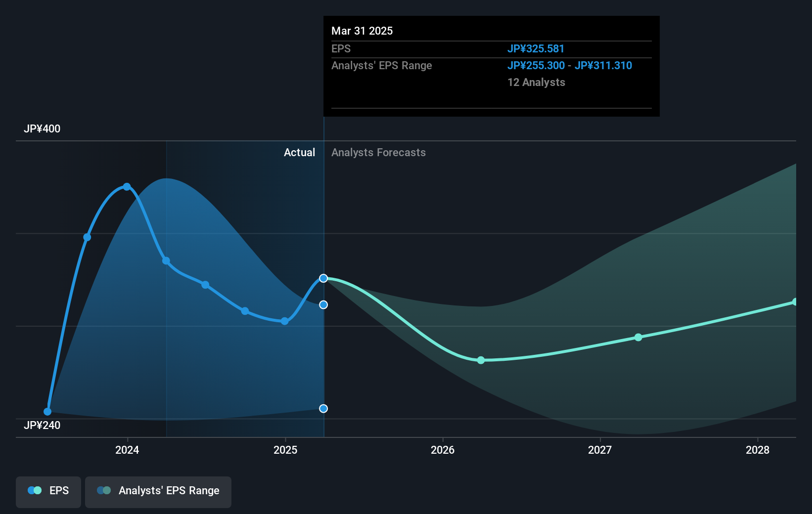Click the 2027 forecast data point
812x514 pixels.
tap(638, 338)
